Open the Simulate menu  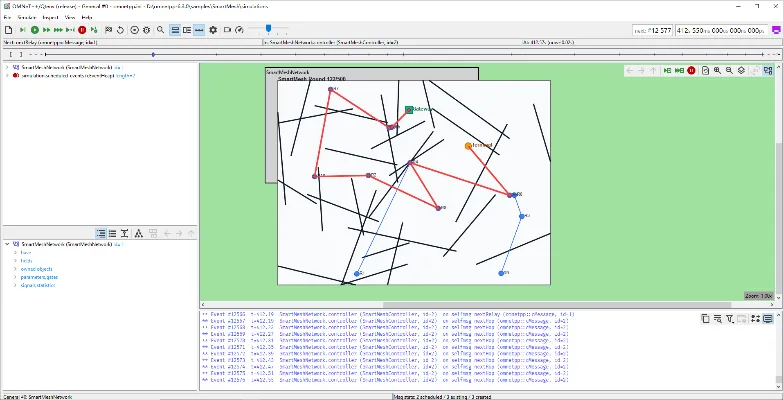tap(26, 17)
